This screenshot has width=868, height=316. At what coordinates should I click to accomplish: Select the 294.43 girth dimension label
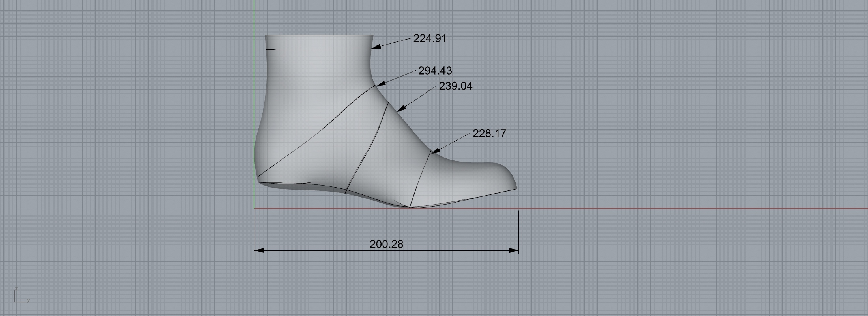point(435,71)
